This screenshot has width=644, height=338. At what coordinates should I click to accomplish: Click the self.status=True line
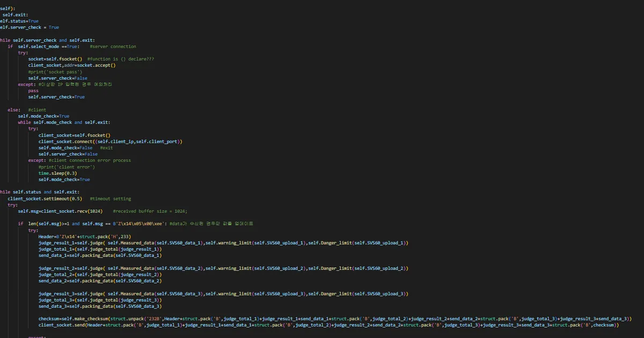pos(19,21)
